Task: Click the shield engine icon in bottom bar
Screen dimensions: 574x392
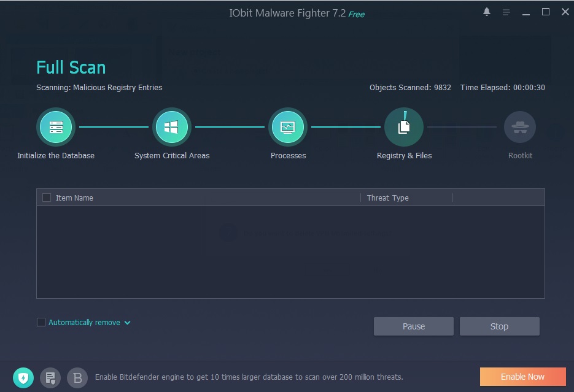Action: coord(23,378)
